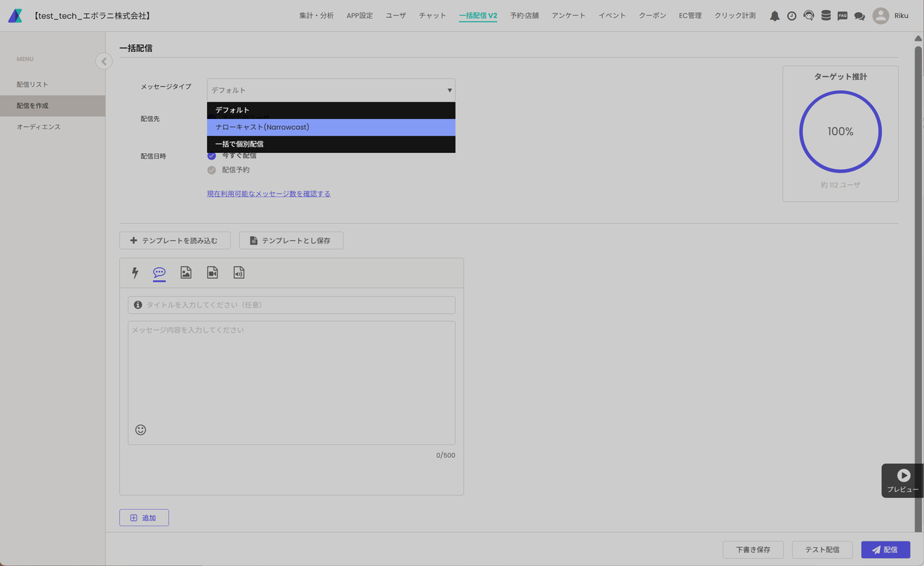This screenshot has height=566, width=924.
Task: Click 現在利用可能なメッセージ数を確認する link
Action: click(269, 193)
